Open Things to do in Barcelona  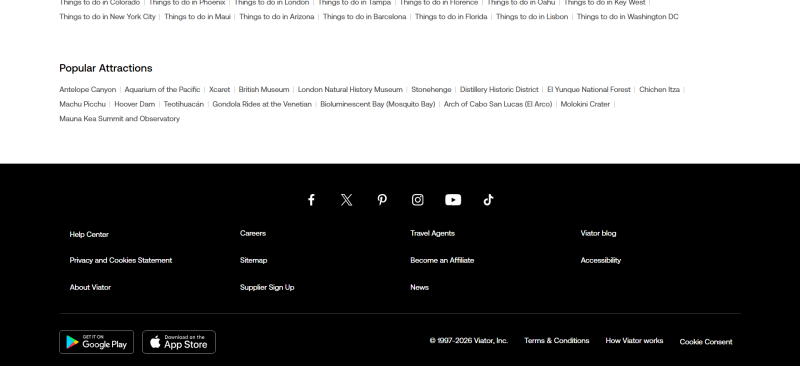pyautogui.click(x=364, y=17)
